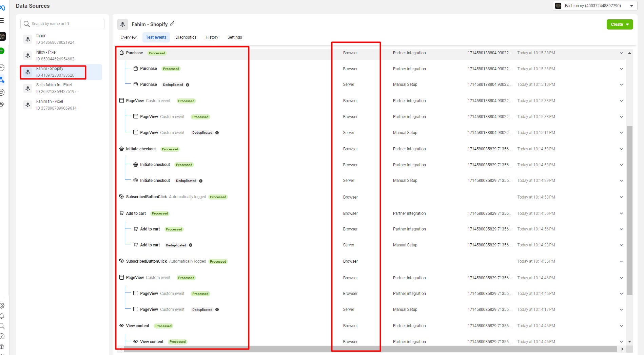Click the cart icon of top-level Add to cart

point(122,213)
